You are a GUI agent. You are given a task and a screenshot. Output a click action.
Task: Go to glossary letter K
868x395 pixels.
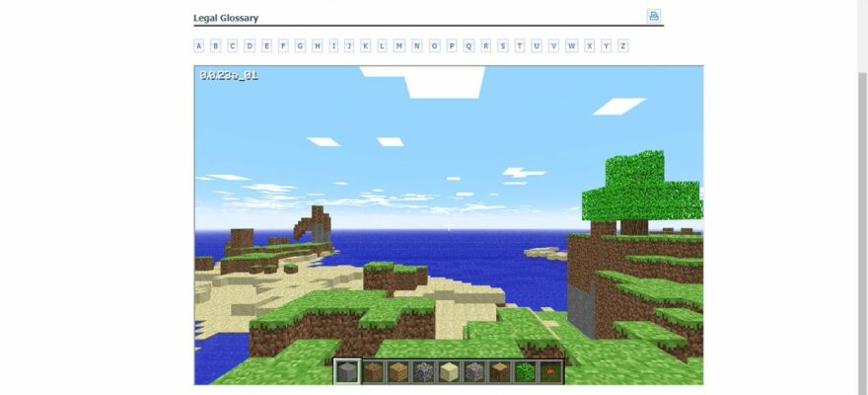click(x=365, y=46)
